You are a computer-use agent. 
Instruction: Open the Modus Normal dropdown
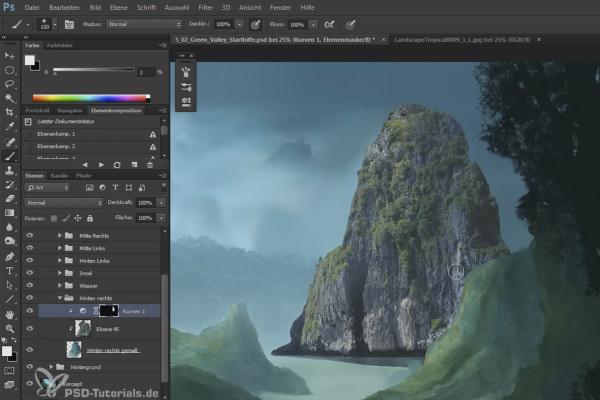tap(144, 24)
